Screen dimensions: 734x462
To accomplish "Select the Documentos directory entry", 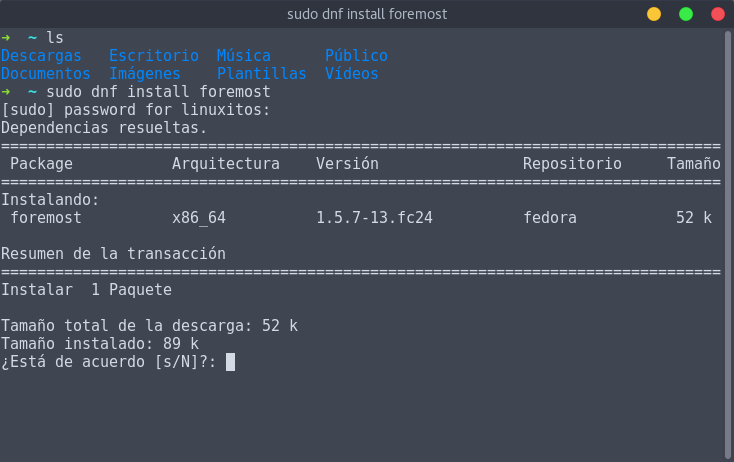I will click(x=45, y=74).
